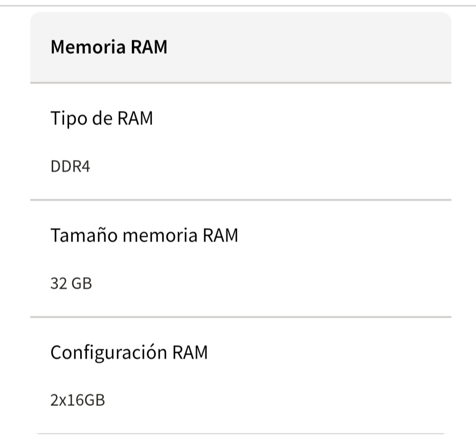
Task: Select the Tamaño memoria RAM label
Action: pos(144,235)
